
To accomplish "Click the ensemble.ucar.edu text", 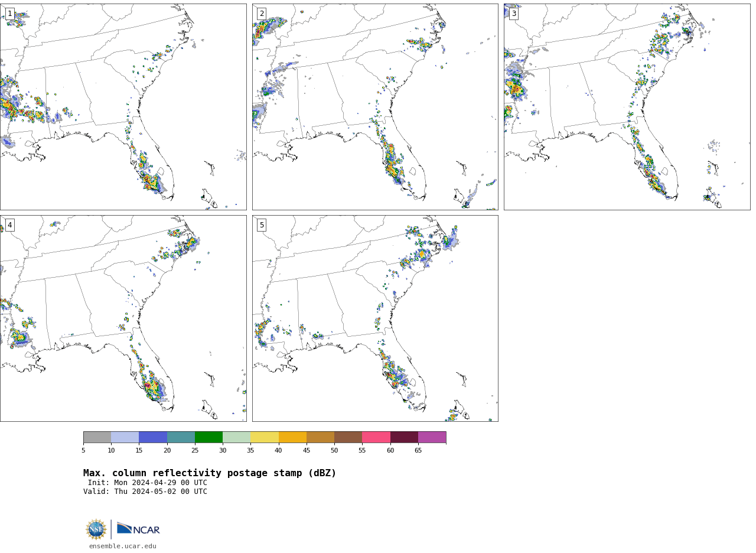I will click(123, 547).
